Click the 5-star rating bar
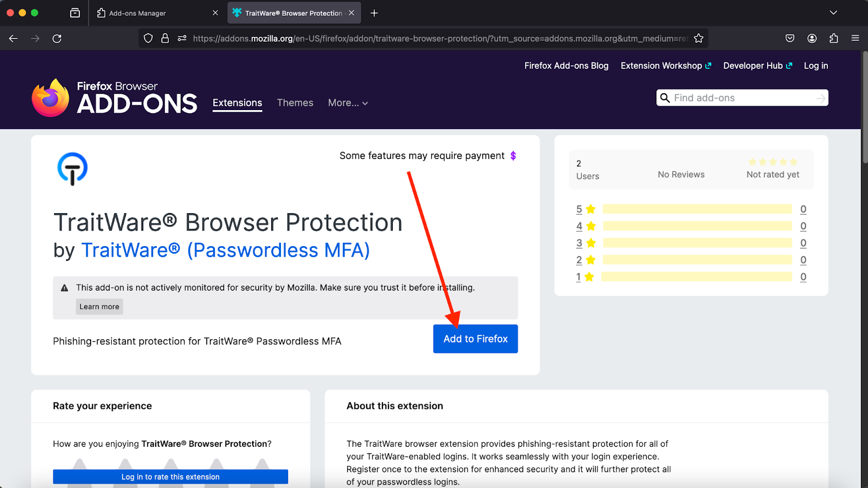The image size is (868, 488). [697, 209]
